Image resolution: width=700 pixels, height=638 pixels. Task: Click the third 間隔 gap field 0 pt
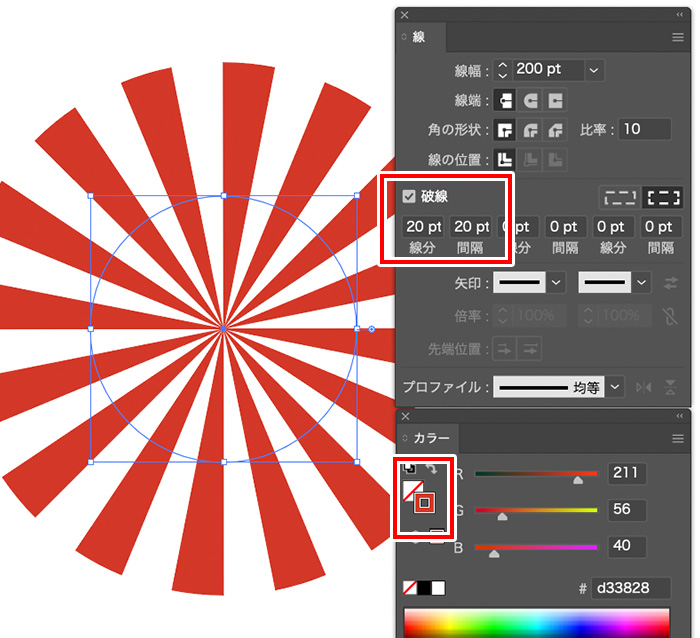661,227
